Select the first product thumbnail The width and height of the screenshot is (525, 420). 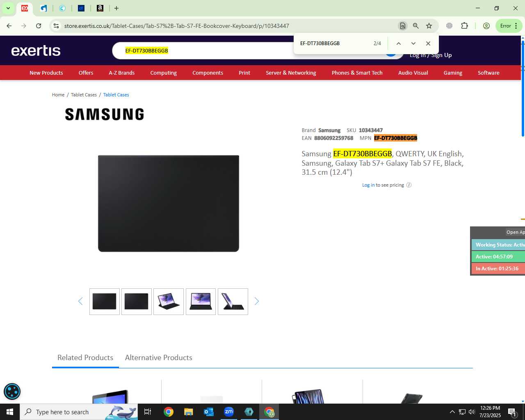(x=105, y=301)
